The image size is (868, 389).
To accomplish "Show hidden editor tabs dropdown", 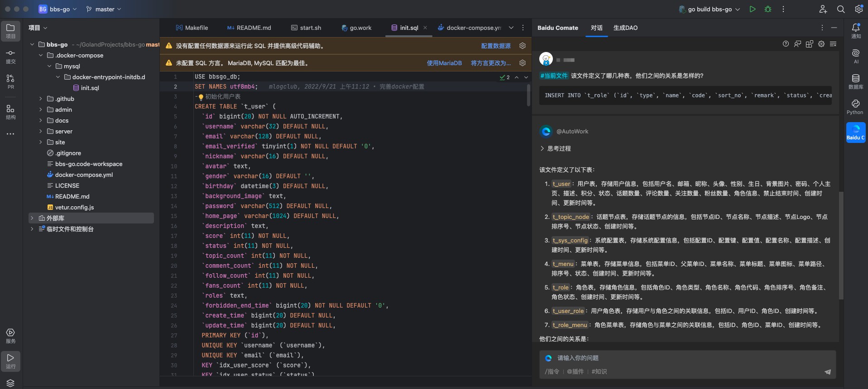I will click(511, 28).
